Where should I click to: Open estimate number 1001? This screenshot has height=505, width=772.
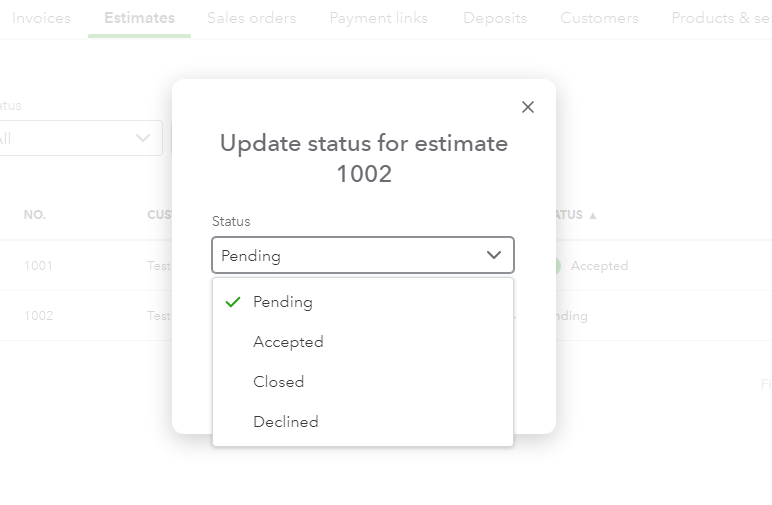(x=39, y=266)
